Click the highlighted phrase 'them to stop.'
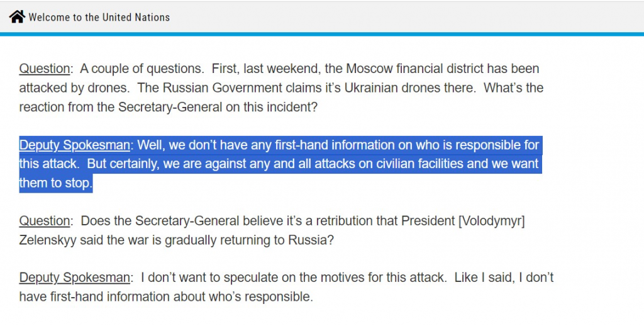 (56, 183)
